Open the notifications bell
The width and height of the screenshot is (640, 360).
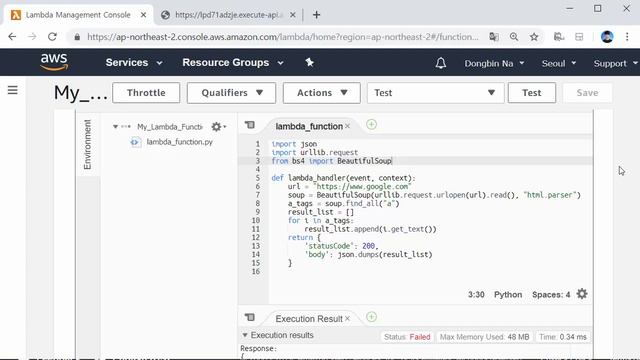tap(440, 63)
